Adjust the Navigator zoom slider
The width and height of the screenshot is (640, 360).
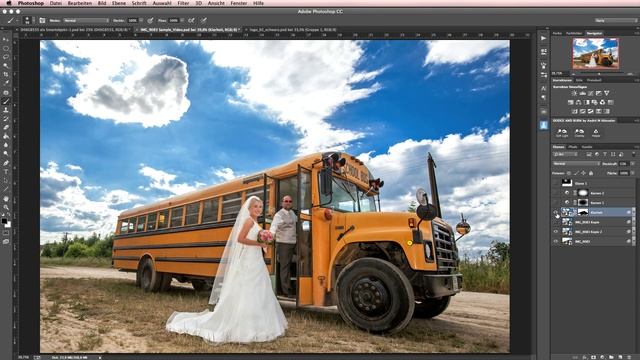coord(600,74)
